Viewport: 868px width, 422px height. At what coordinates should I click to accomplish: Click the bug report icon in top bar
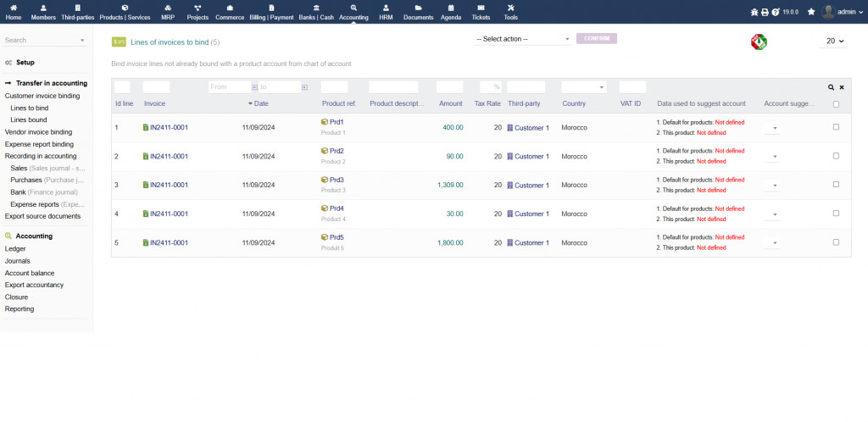point(754,13)
